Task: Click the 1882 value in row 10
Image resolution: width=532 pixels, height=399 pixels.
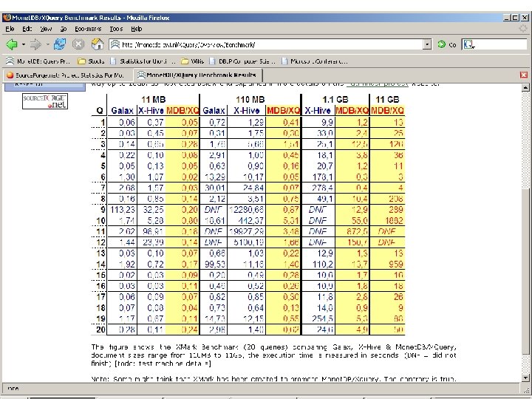Action: coord(394,220)
